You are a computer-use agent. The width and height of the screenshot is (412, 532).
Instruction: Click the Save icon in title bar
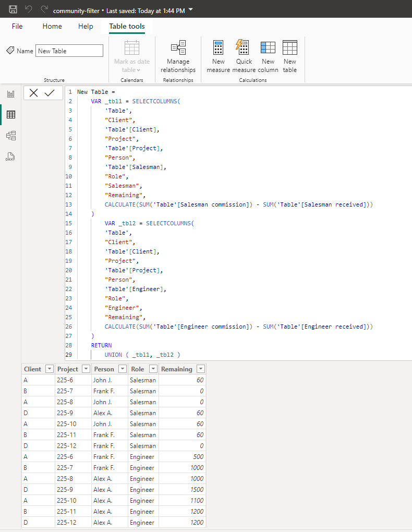(13, 9)
